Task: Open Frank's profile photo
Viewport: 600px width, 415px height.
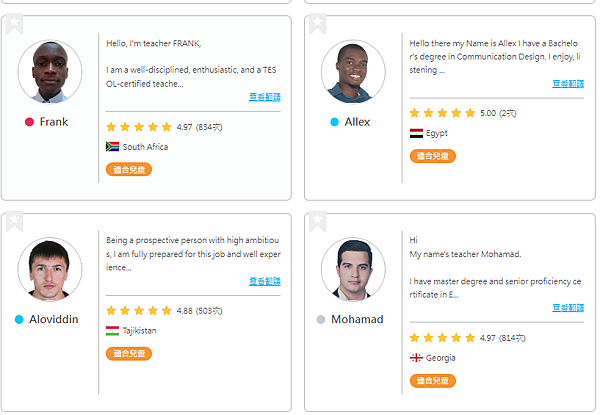Action: point(49,71)
